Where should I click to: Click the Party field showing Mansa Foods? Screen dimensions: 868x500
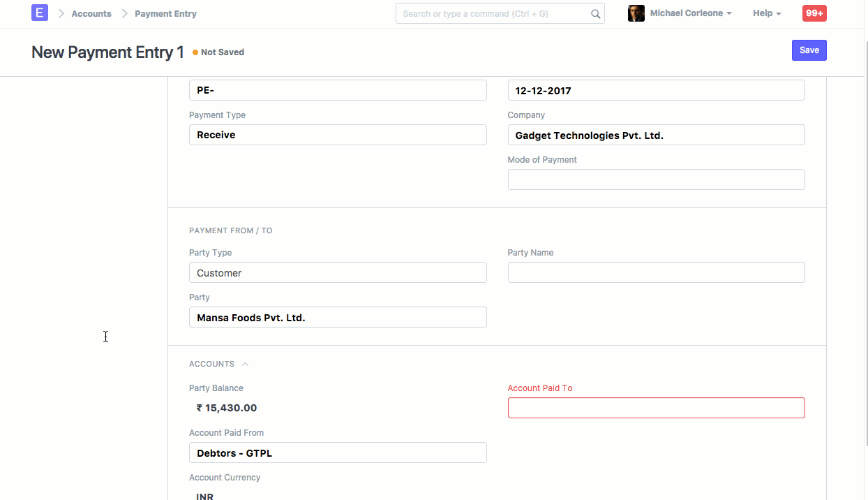coord(338,317)
